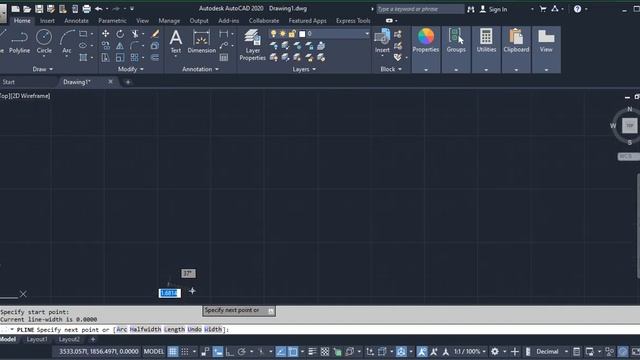
Task: Open the Insert ribbon tab
Action: [x=47, y=20]
